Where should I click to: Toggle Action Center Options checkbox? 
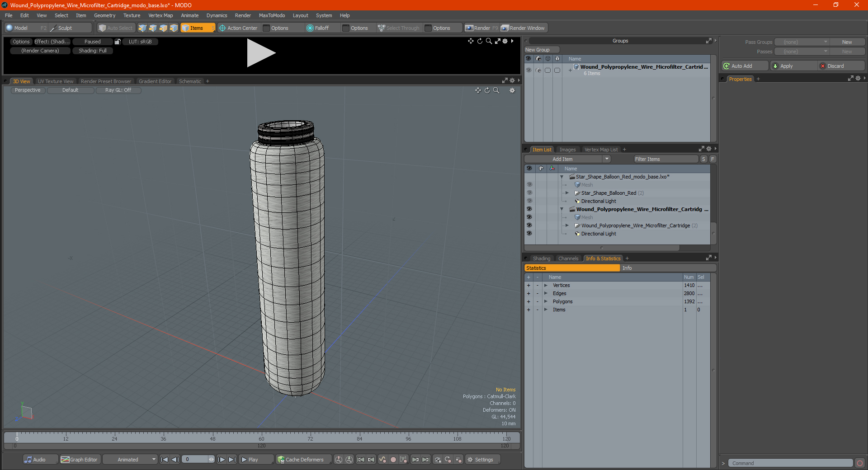point(266,28)
